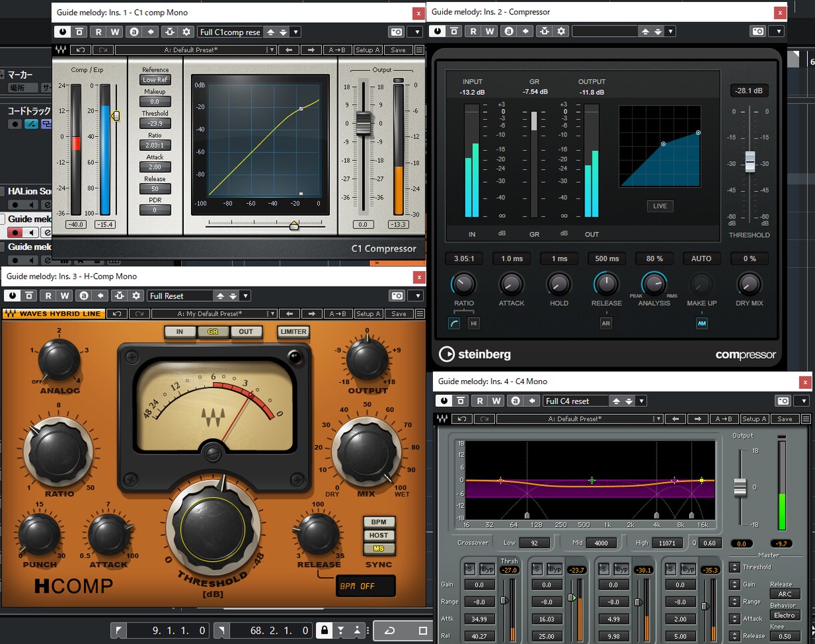This screenshot has height=644, width=815.
Task: Click the Low Ref reference button in C1
Action: (x=155, y=79)
